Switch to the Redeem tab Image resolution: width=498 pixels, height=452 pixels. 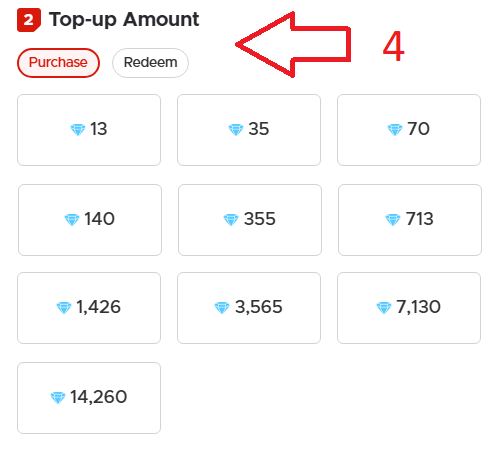(x=150, y=63)
